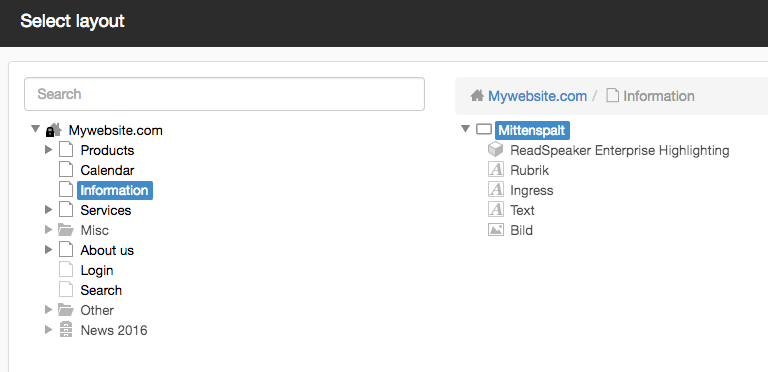Click the Search page icon in tree

click(x=66, y=290)
